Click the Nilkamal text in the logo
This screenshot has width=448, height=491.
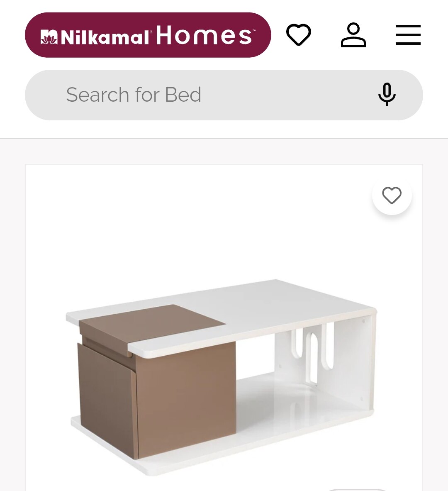point(104,38)
